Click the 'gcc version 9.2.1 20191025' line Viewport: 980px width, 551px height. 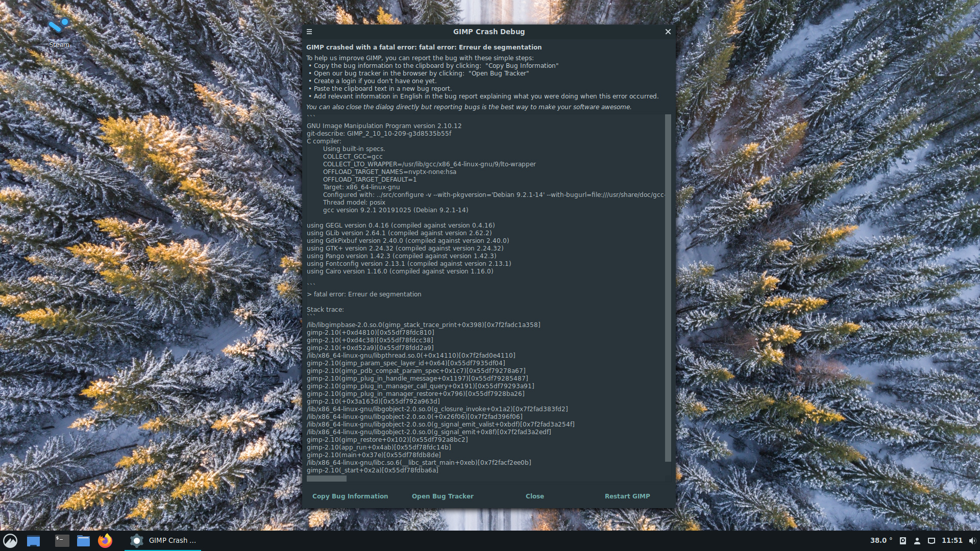pyautogui.click(x=396, y=210)
